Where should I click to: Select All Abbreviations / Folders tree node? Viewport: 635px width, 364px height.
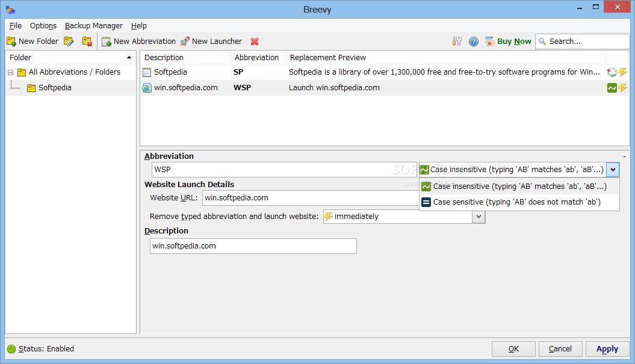coord(75,72)
